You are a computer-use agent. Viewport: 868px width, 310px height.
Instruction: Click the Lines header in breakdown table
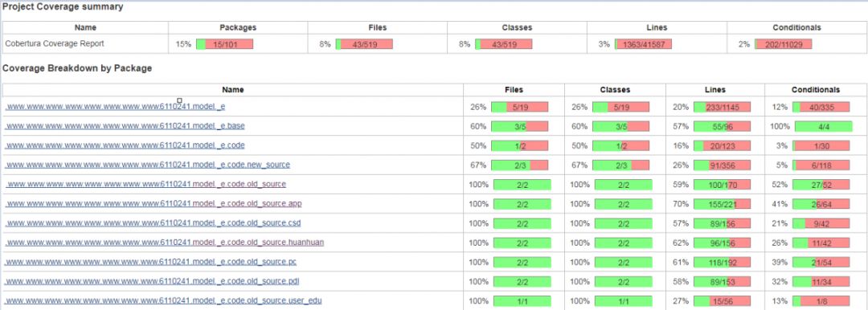tap(714, 90)
